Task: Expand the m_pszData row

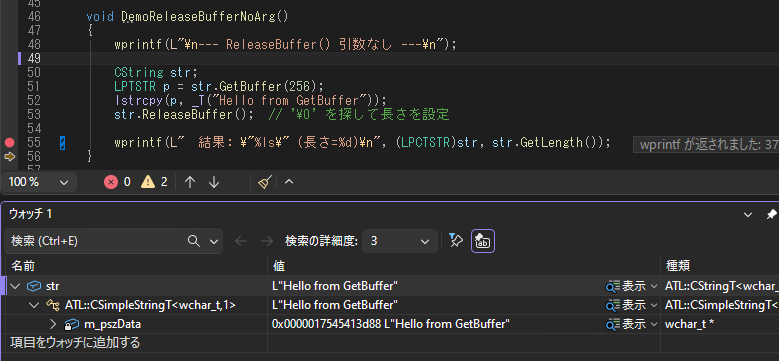Action: 54,324
